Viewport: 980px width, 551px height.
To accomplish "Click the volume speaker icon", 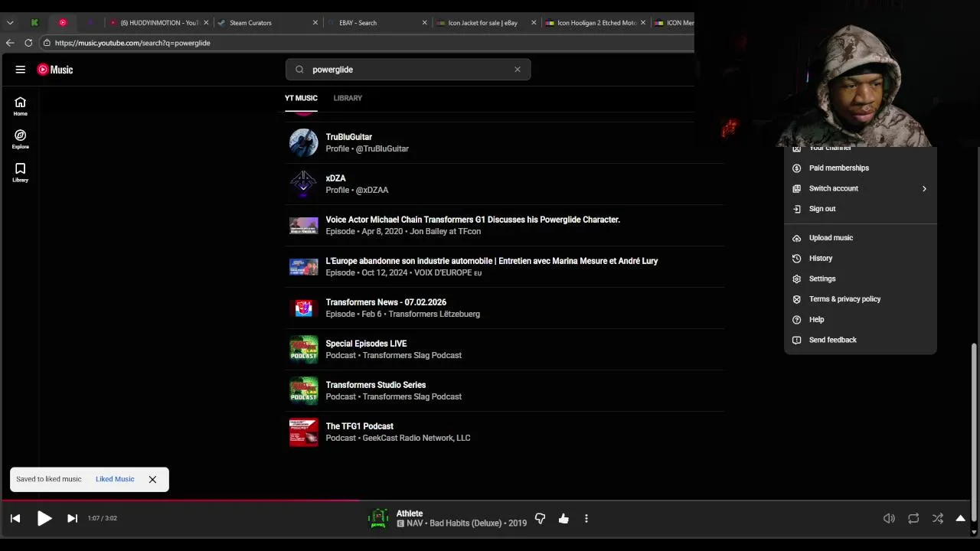I will pyautogui.click(x=889, y=518).
